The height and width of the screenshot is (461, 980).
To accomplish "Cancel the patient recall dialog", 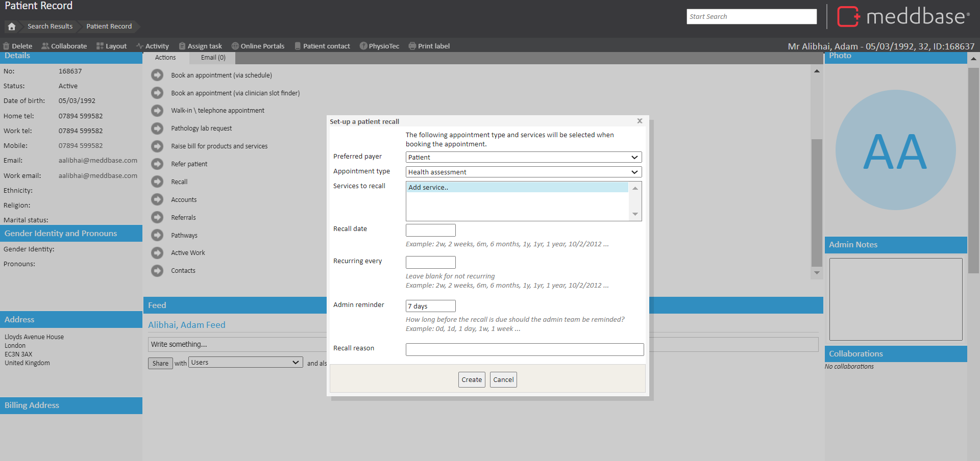I will tap(503, 379).
